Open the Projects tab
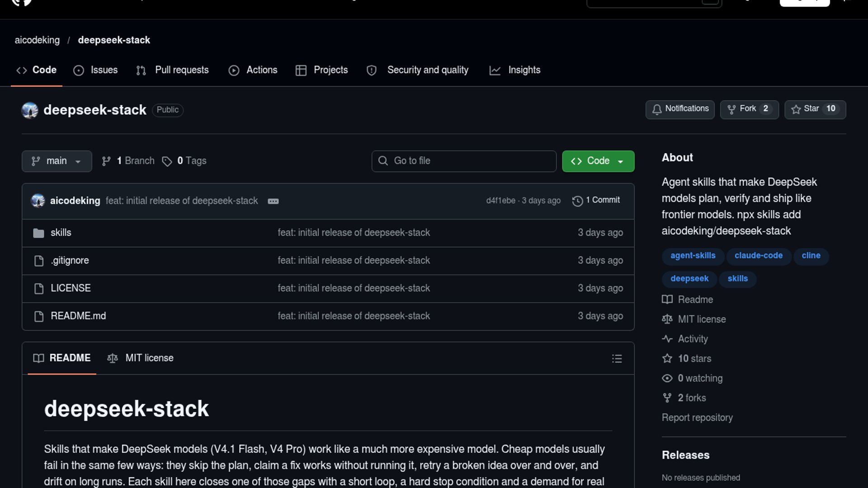The width and height of the screenshot is (868, 488). (321, 70)
